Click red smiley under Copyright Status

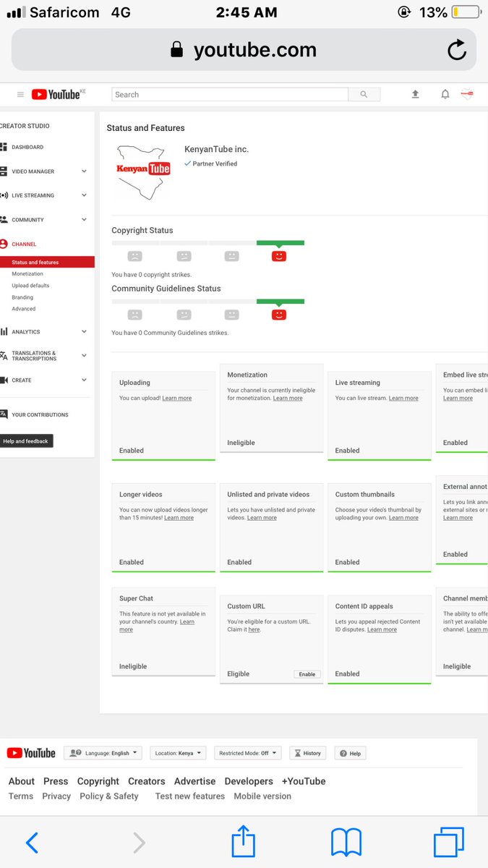click(279, 256)
